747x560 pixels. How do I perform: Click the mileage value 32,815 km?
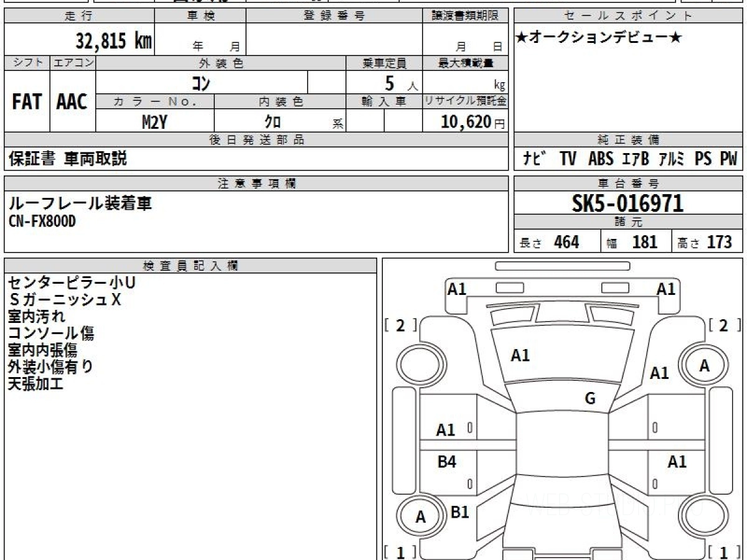pos(113,41)
